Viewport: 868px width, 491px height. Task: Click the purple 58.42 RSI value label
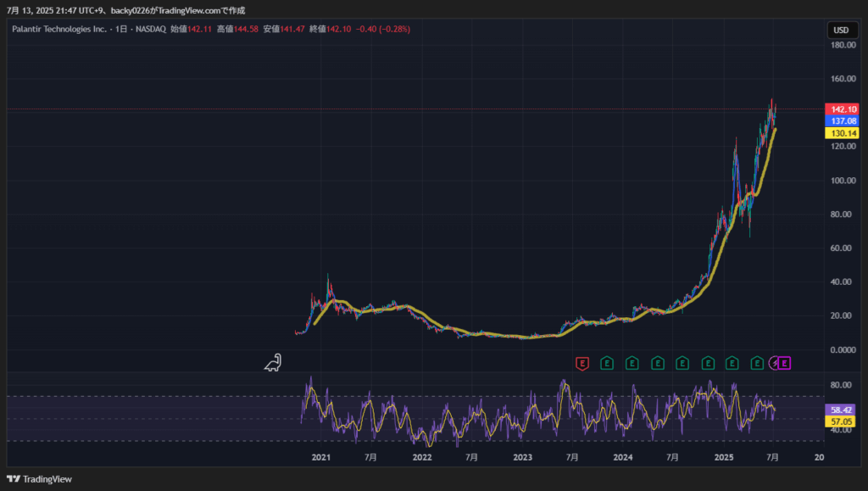point(840,410)
